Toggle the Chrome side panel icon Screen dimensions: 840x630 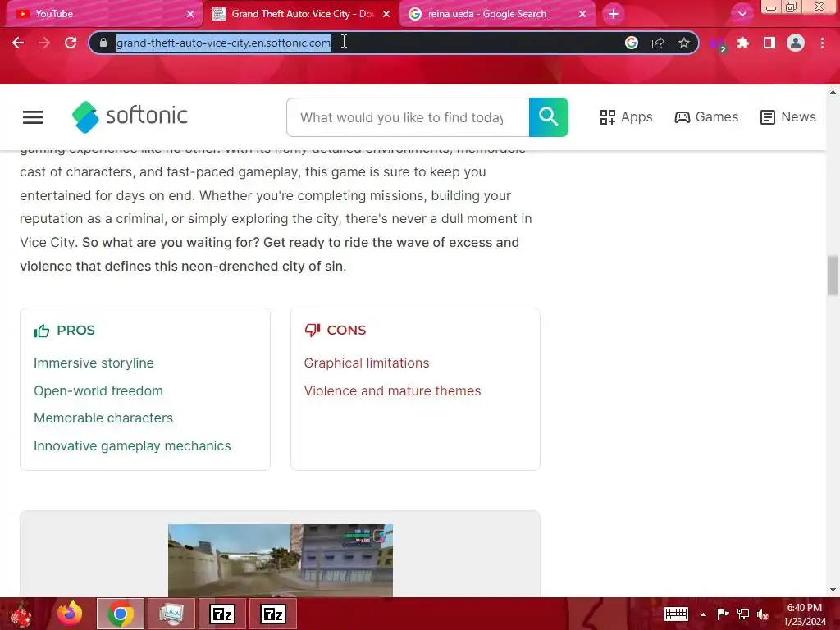tap(769, 43)
